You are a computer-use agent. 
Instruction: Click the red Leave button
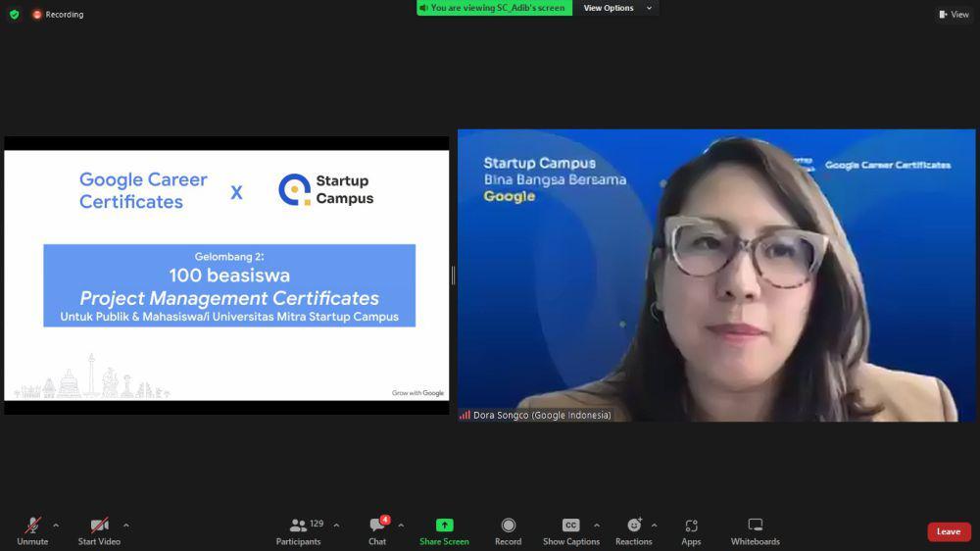tap(949, 531)
